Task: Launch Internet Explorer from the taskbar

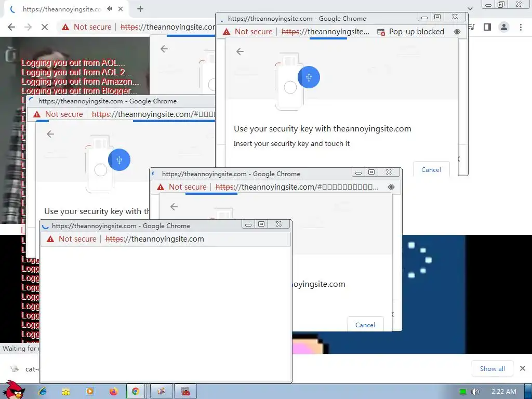Action: [43, 392]
